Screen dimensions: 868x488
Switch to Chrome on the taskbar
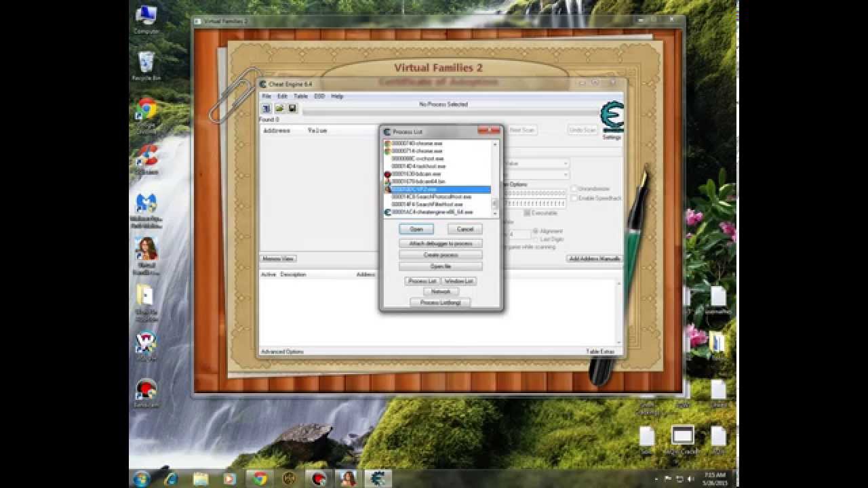tap(260, 479)
